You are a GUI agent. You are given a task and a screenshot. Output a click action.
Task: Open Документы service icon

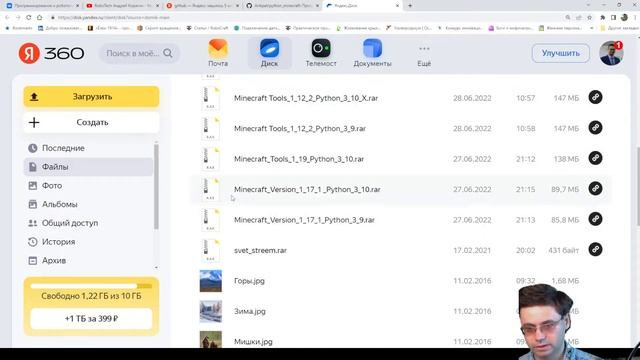(x=372, y=53)
